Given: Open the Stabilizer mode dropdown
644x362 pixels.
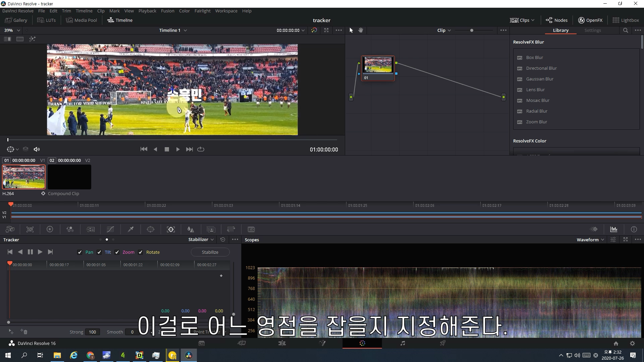Looking at the screenshot, I should coord(201,239).
